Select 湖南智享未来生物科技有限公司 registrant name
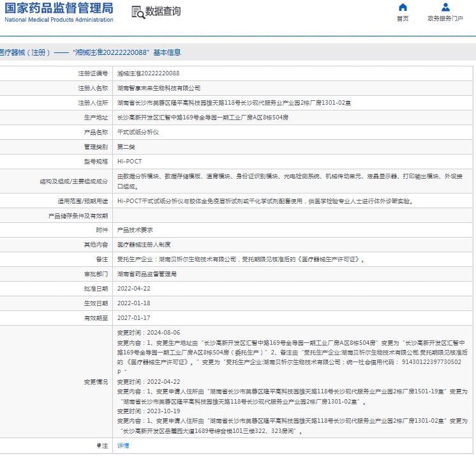 159,88
